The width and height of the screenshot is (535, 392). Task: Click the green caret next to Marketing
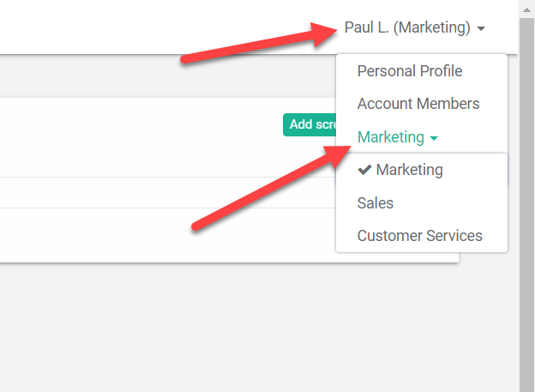[x=434, y=138]
